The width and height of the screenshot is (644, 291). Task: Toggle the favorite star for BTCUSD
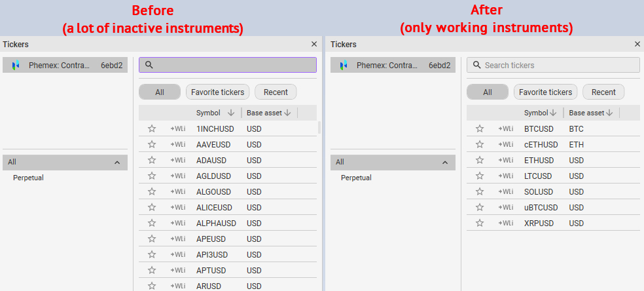click(x=480, y=128)
